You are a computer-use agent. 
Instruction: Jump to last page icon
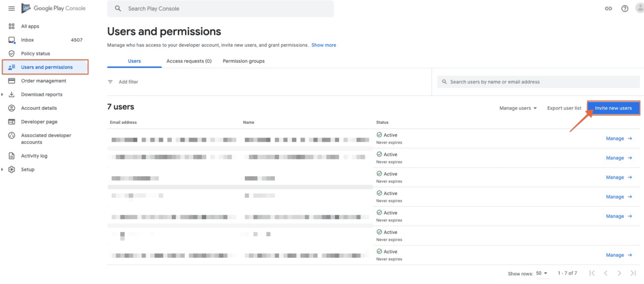633,273
